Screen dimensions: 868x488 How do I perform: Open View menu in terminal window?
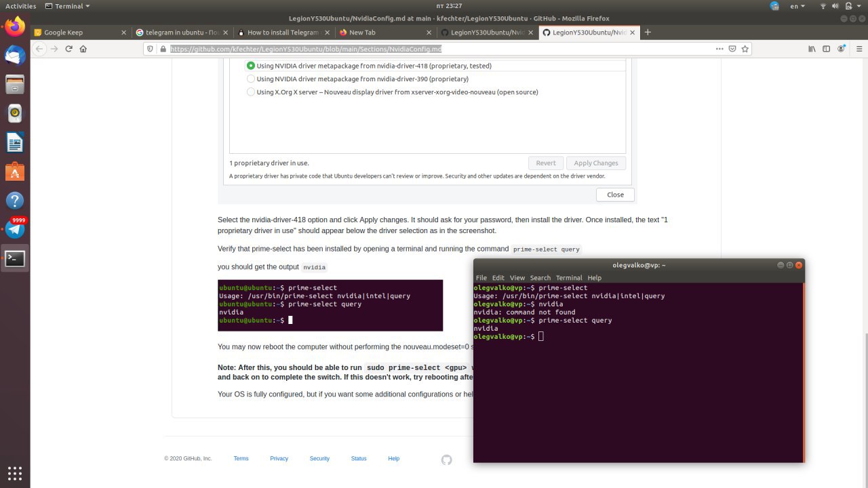[x=517, y=278]
